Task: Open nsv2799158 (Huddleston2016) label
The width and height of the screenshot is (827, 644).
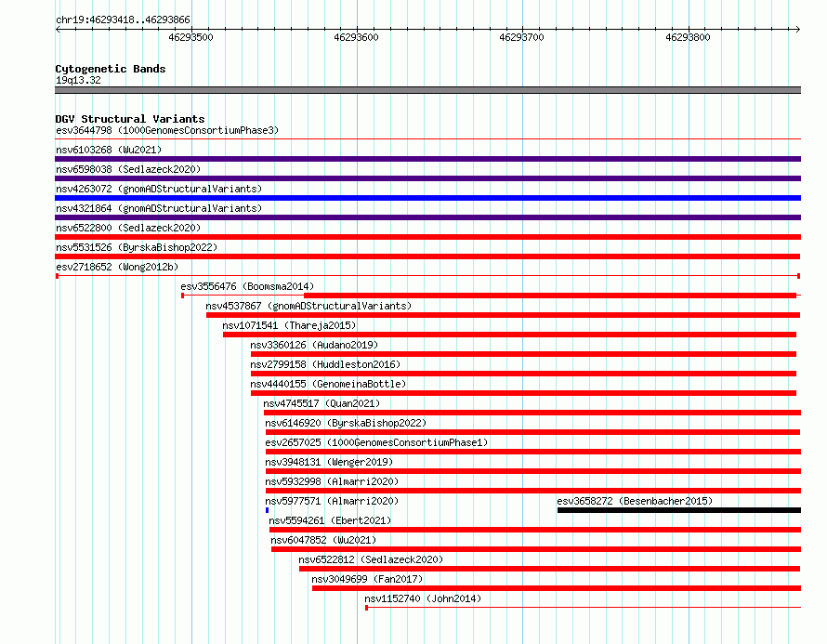Action: click(x=325, y=364)
